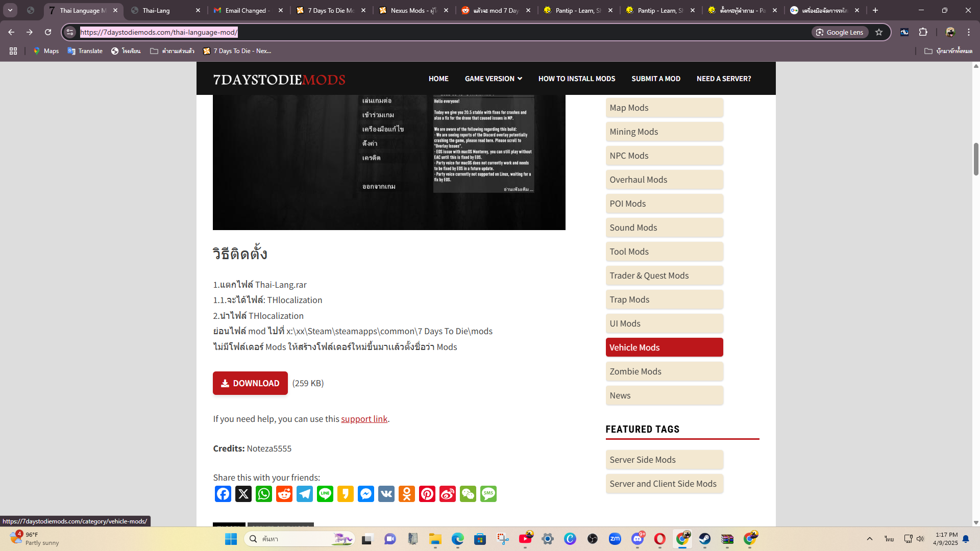The width and height of the screenshot is (980, 551).
Task: Go forward one page in browser
Action: (30, 32)
